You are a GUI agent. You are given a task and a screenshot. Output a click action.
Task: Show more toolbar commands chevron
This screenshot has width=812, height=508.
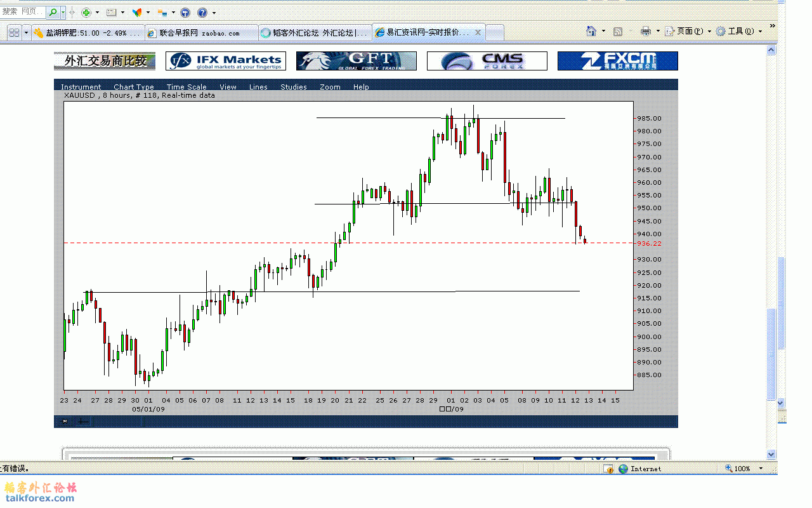click(x=772, y=26)
